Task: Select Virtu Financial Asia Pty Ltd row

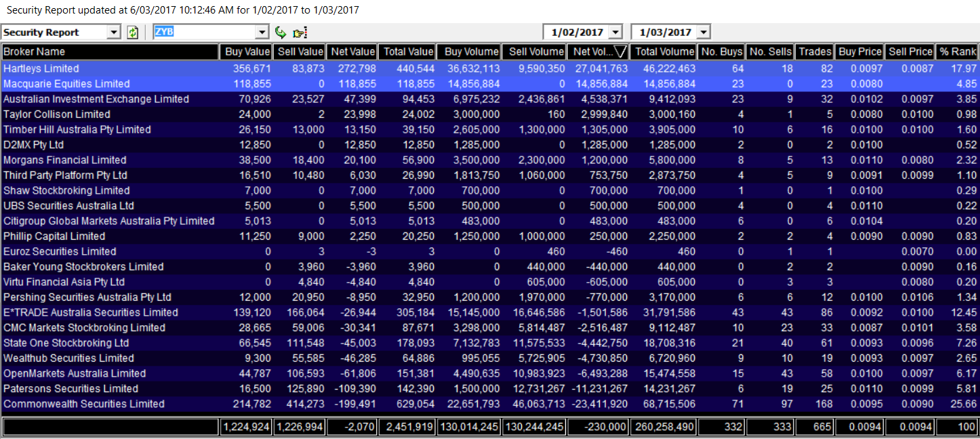Action: (x=490, y=282)
